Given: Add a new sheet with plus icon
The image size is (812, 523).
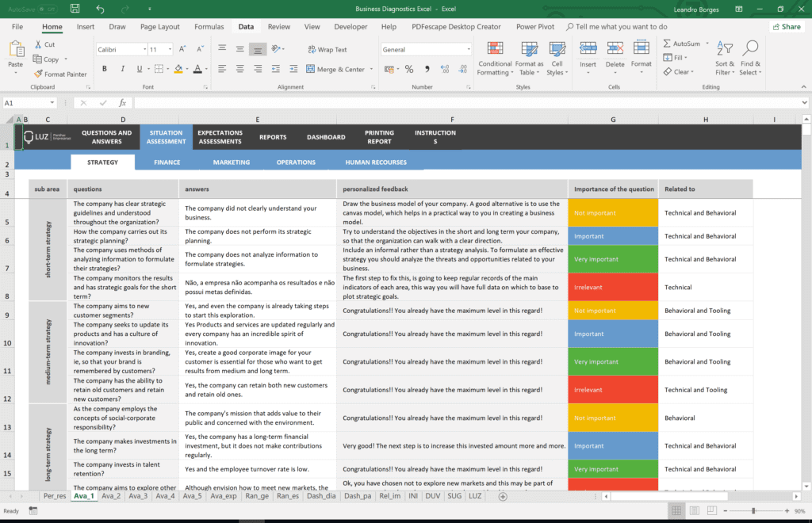Looking at the screenshot, I should pyautogui.click(x=503, y=496).
